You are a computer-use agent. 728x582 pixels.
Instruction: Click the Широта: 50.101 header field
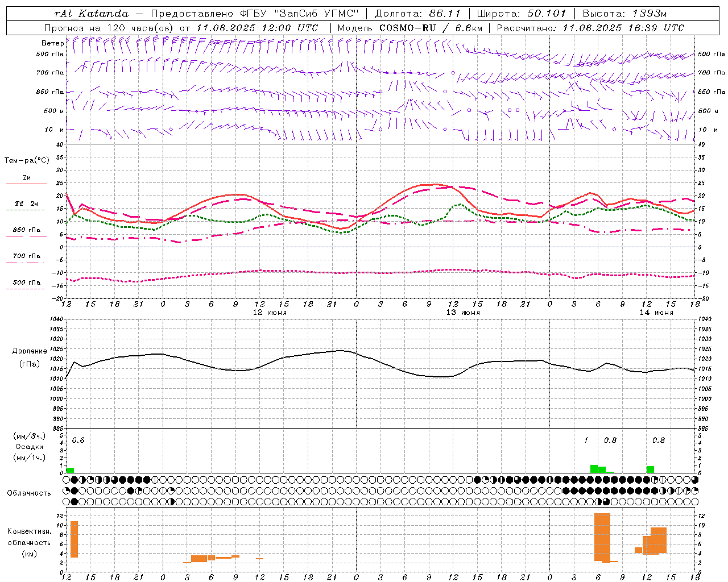522,14
